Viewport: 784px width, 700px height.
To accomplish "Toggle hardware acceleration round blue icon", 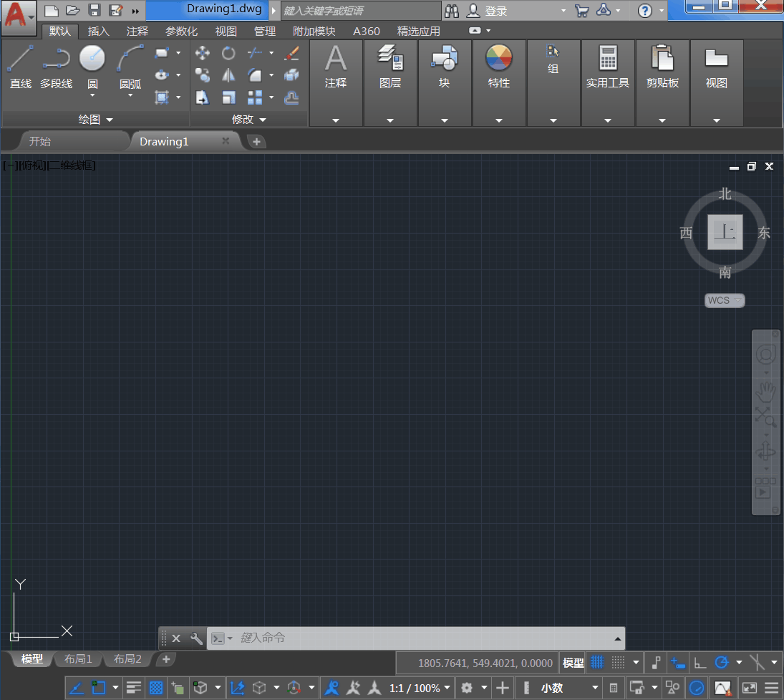I will pyautogui.click(x=697, y=688).
